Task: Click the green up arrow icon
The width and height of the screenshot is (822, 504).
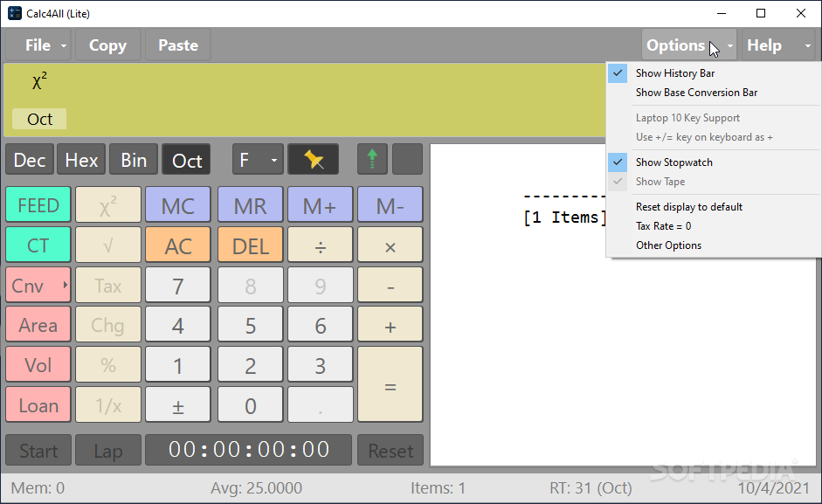Action: (x=372, y=160)
